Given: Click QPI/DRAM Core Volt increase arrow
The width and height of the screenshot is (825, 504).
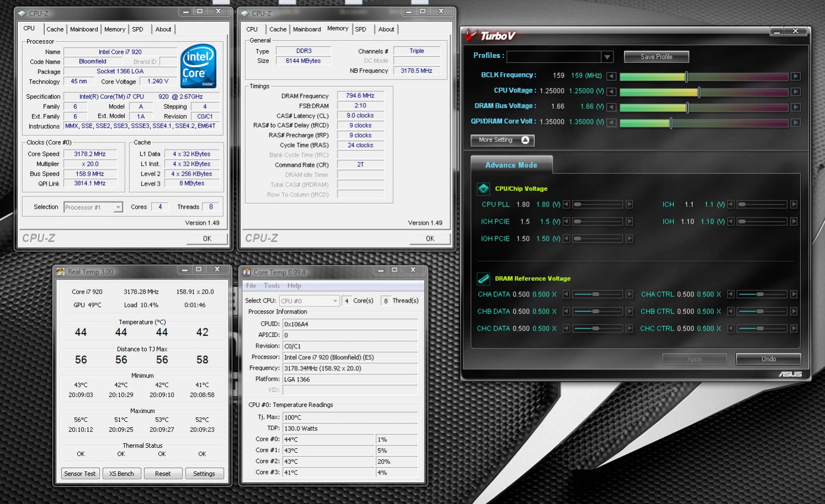Looking at the screenshot, I should coord(795,123).
